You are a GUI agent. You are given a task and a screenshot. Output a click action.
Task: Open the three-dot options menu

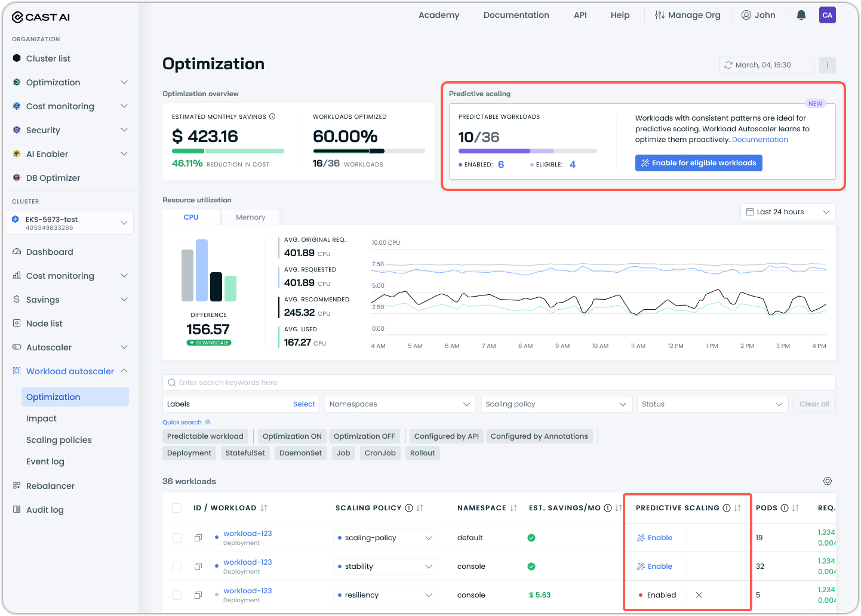(x=827, y=65)
